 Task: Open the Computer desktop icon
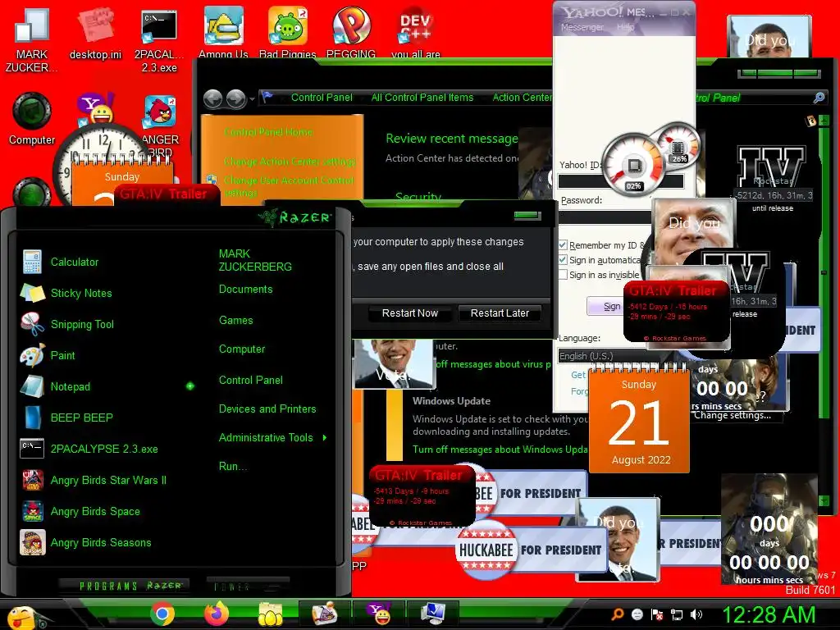(x=32, y=119)
